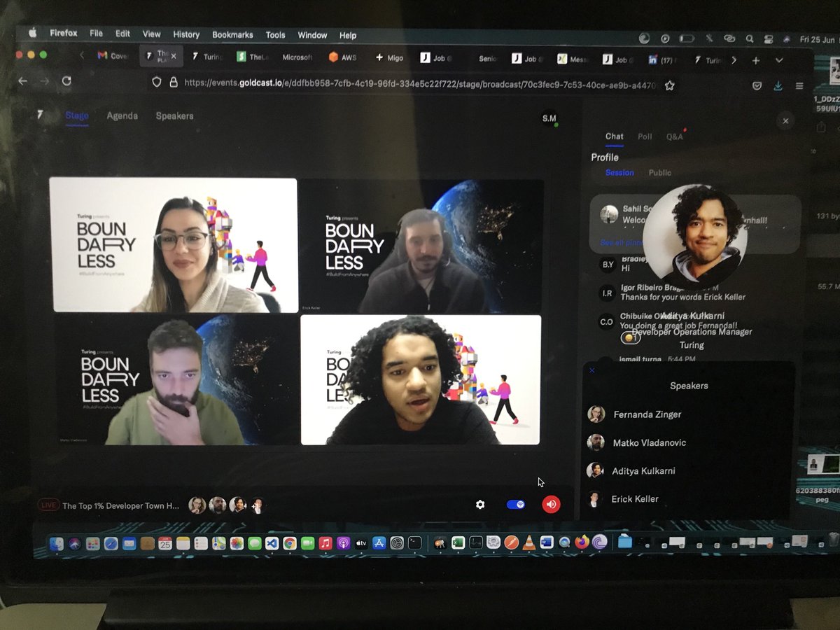Open Firefox icon in the Dock

tap(582, 541)
